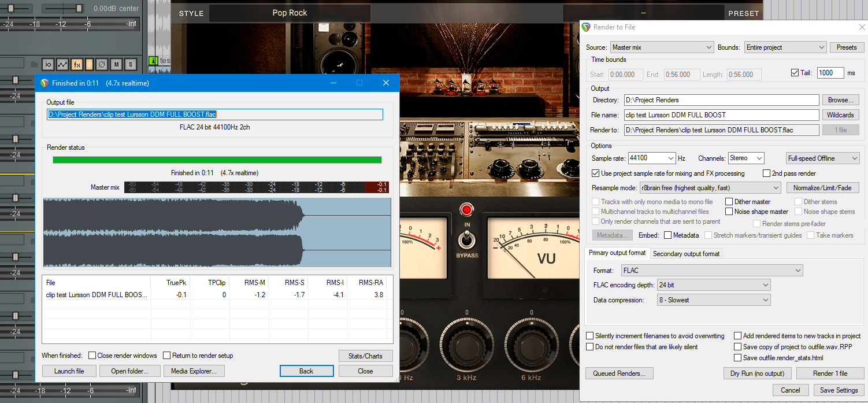868x403 pixels.
Task: Toggle the Tail checkbox
Action: [795, 73]
